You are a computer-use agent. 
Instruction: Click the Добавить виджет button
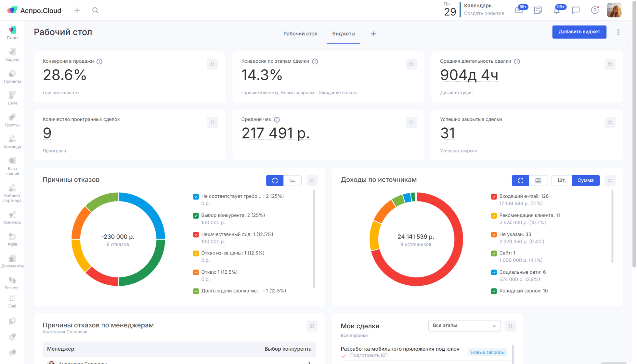click(579, 32)
